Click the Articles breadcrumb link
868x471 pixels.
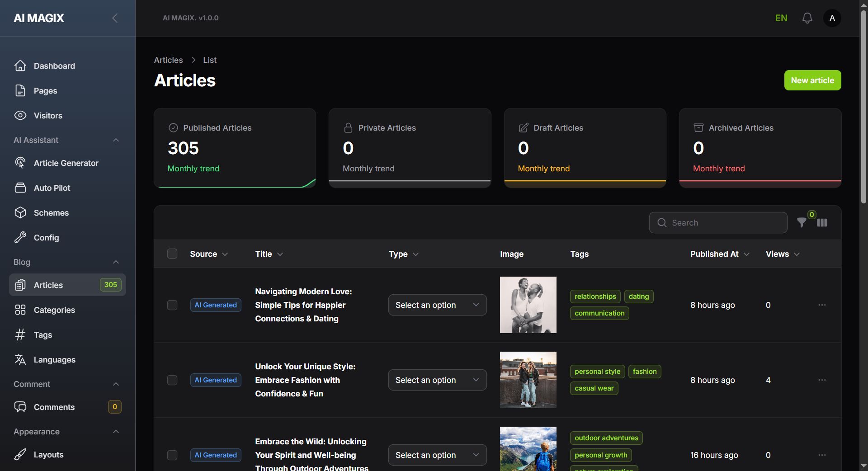point(168,60)
